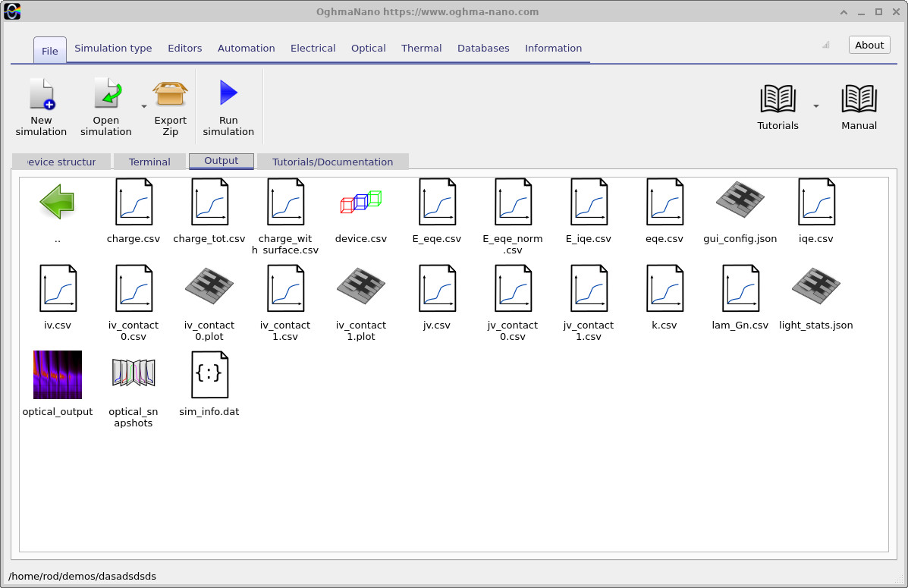Select the light_stats.json file icon
908x588 pixels.
tap(816, 286)
